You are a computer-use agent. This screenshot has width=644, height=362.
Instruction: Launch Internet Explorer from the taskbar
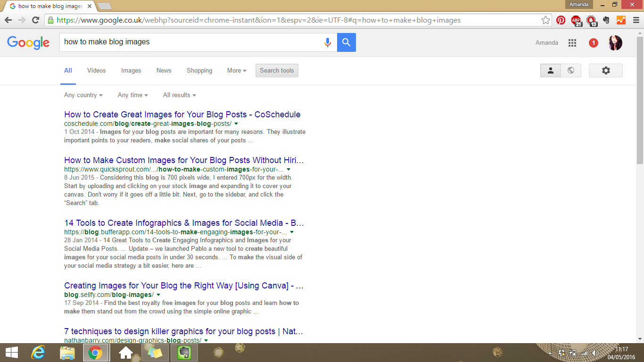(38, 353)
